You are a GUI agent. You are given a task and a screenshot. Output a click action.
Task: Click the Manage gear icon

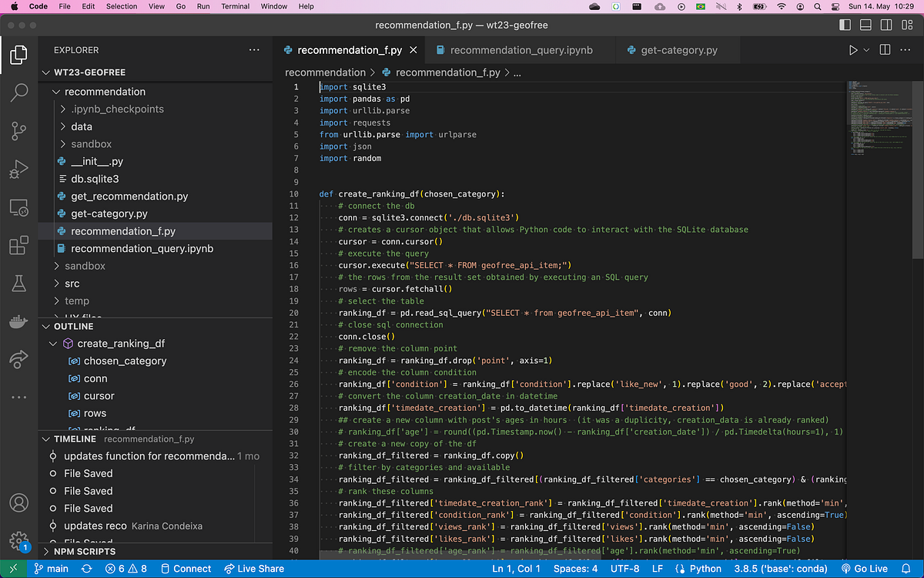point(18,539)
